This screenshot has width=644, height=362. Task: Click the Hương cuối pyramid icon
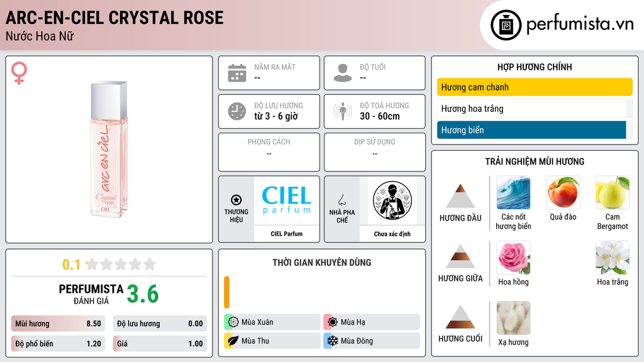click(460, 317)
